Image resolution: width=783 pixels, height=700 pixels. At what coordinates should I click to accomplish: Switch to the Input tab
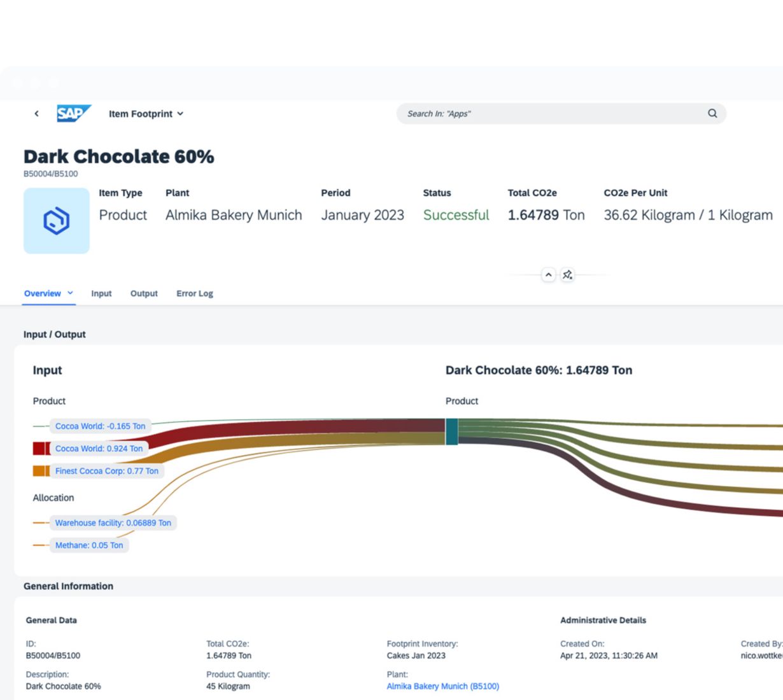[x=101, y=293]
